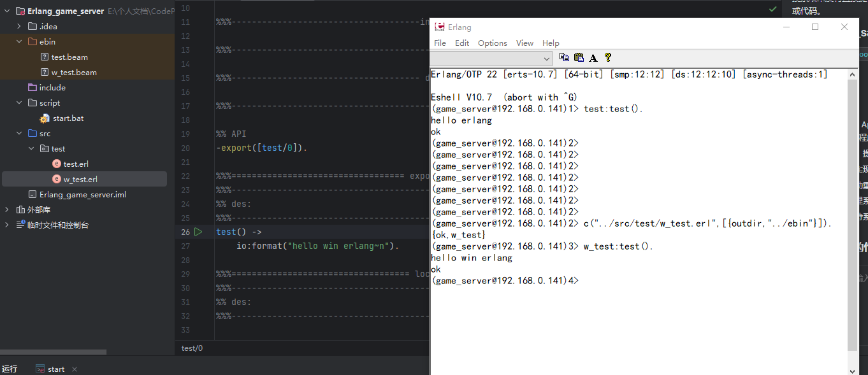Click line number 27 in the gutter
This screenshot has height=375, width=868.
click(185, 246)
